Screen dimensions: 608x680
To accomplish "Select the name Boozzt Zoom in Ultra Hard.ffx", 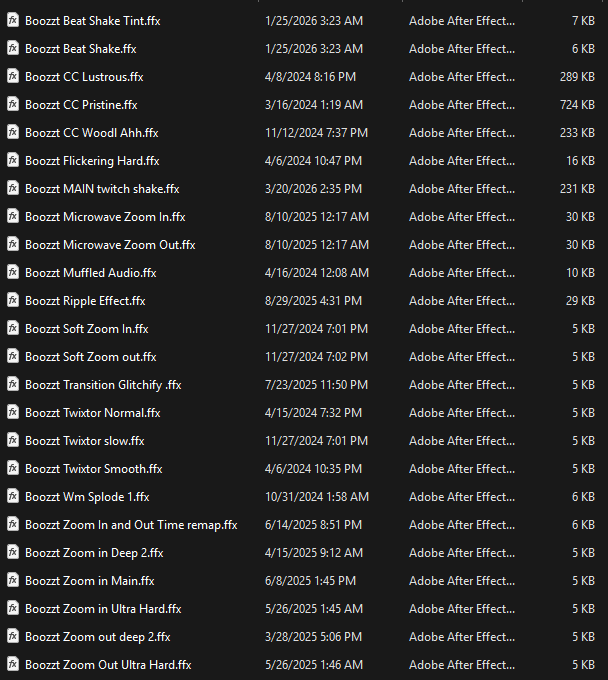I will pyautogui.click(x=103, y=609).
